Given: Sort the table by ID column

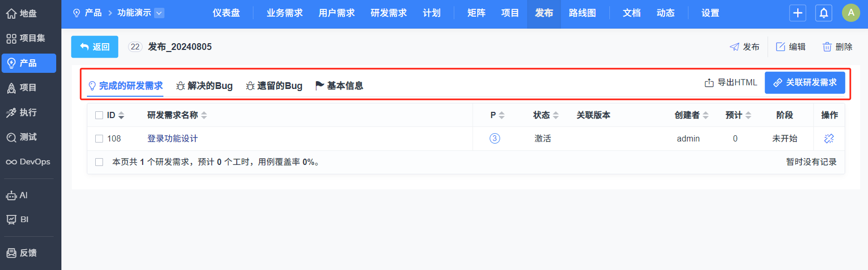Looking at the screenshot, I should (121, 115).
